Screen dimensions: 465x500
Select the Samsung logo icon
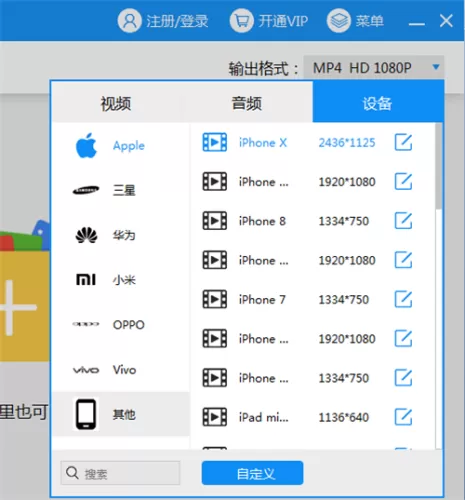[x=86, y=190]
